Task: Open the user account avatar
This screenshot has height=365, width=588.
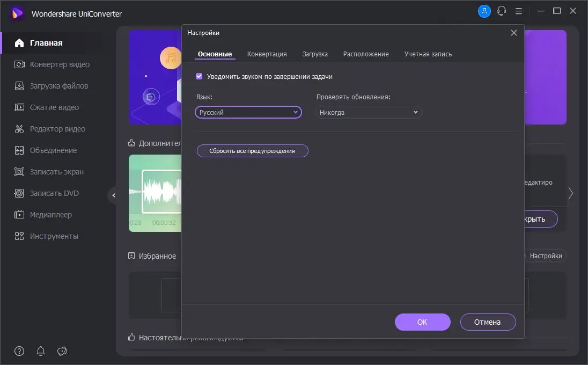Action: (x=483, y=11)
